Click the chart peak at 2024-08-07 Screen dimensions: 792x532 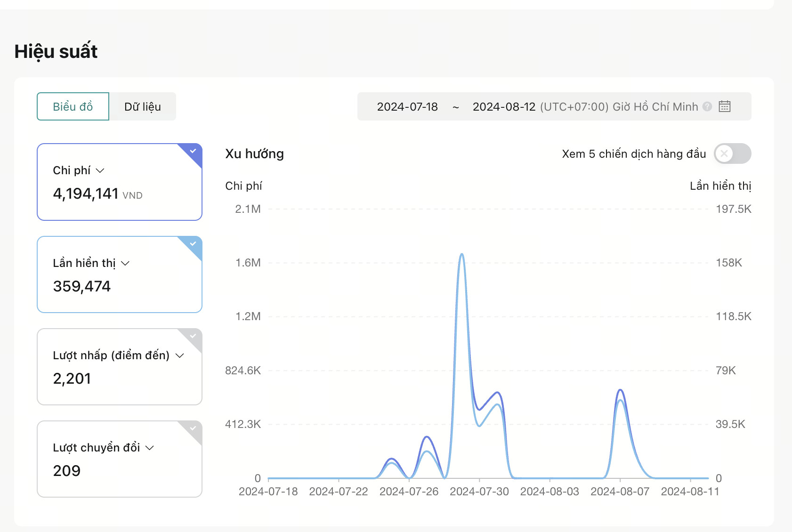click(620, 390)
